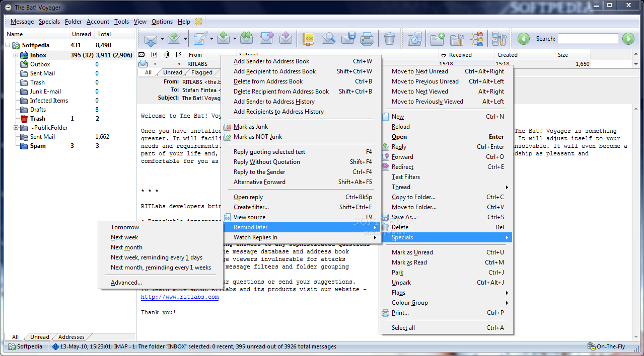The image size is (644, 356).
Task: Open the Specials menu in menu bar
Action: [x=49, y=22]
